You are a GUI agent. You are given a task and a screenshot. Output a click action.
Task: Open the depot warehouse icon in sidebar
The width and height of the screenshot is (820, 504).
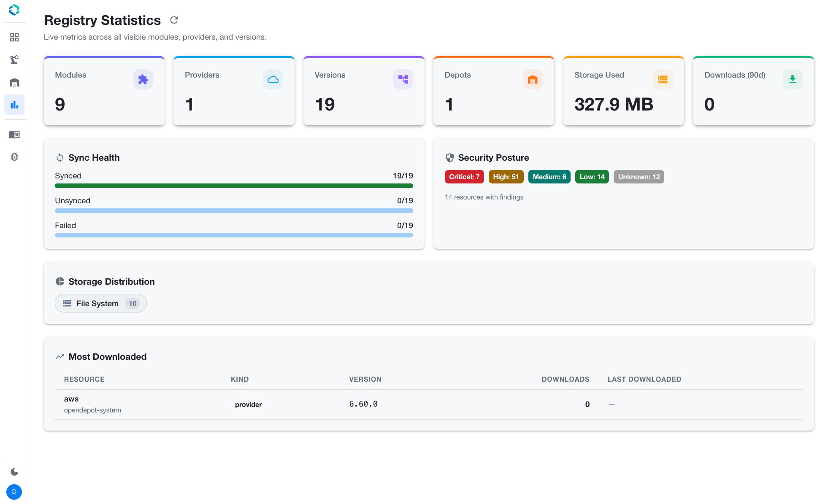(x=14, y=82)
